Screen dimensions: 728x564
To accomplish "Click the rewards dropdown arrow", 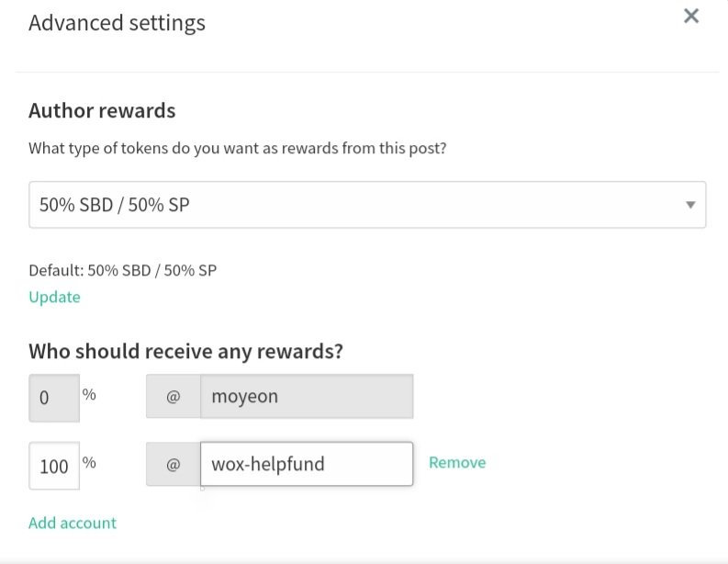I will [x=690, y=205].
